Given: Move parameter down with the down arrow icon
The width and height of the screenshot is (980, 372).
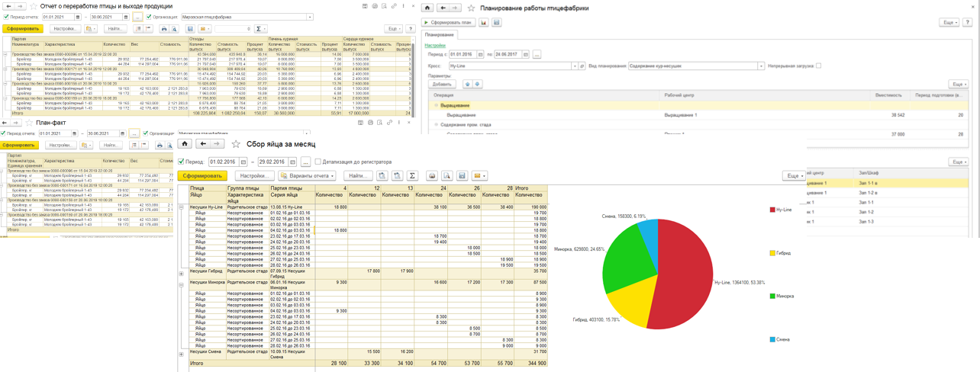Looking at the screenshot, I should [477, 85].
